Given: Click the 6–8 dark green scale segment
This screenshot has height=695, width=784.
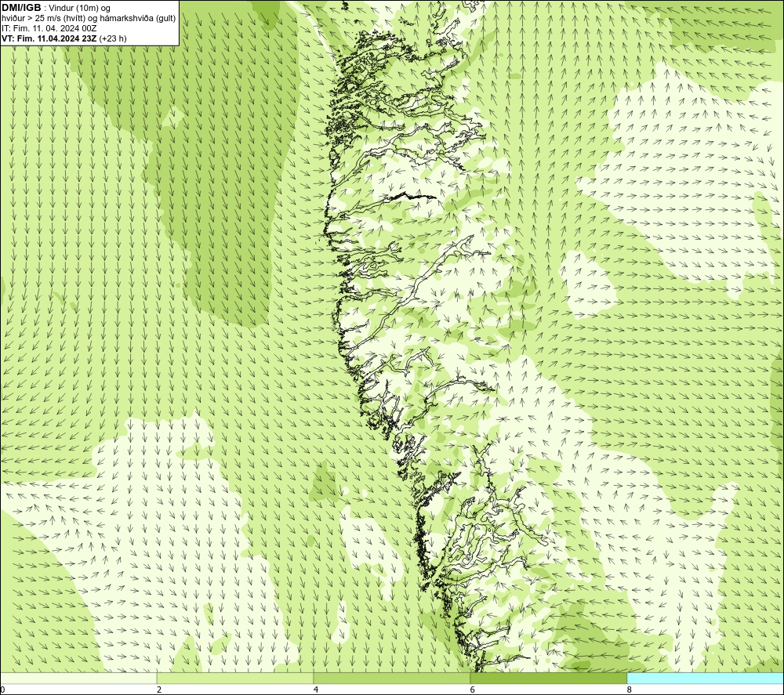Looking at the screenshot, I should coord(549,678).
